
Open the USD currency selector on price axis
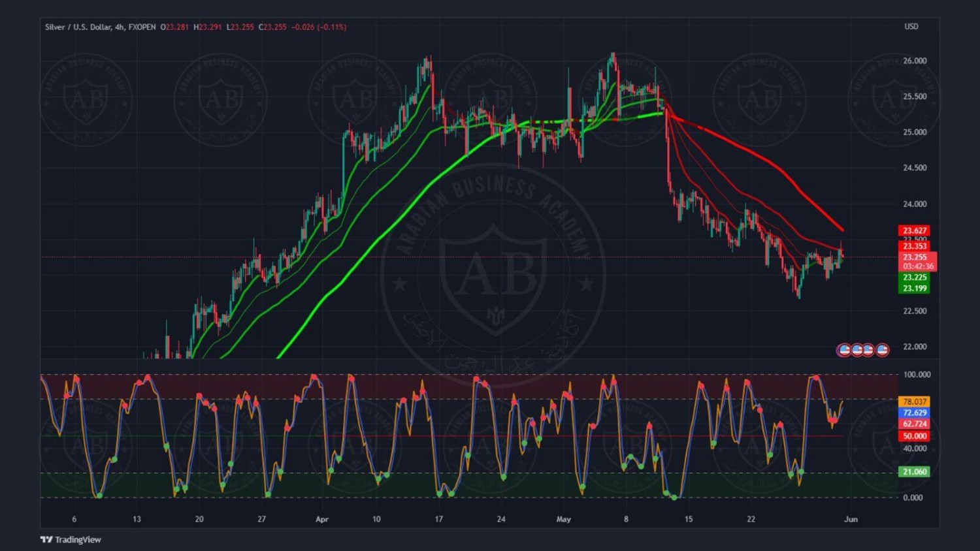(x=911, y=27)
